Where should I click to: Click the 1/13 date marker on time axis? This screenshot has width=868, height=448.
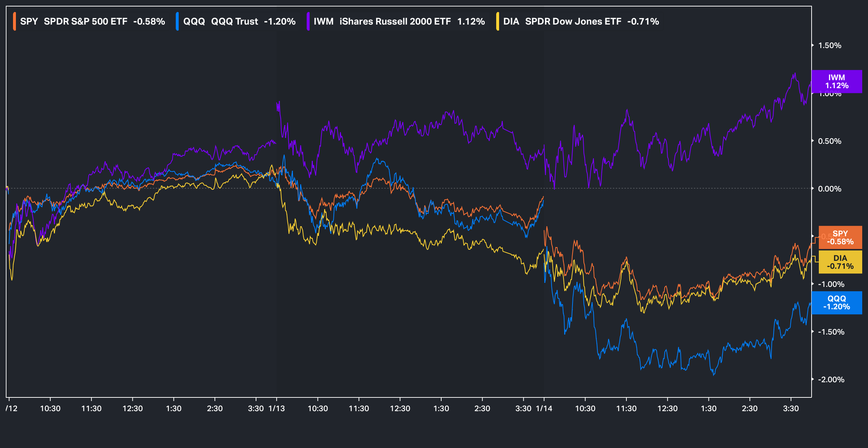point(277,408)
